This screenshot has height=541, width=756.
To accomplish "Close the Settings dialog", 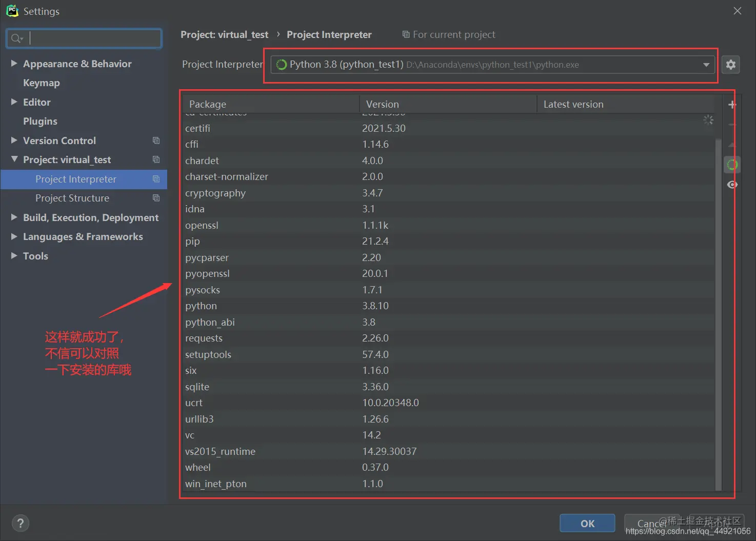I will click(x=738, y=11).
